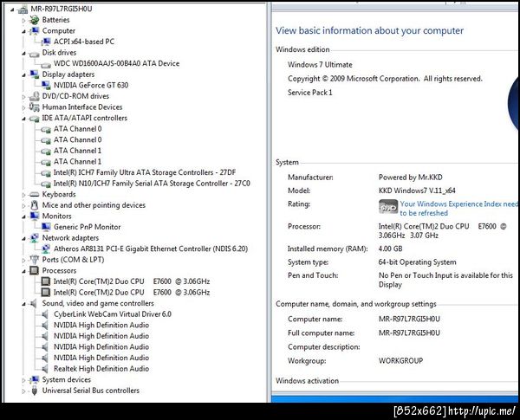Select Intel(R) N10/ICH7 Serial ATA Controller - 27C0
This screenshot has height=420, width=520.
click(x=152, y=184)
